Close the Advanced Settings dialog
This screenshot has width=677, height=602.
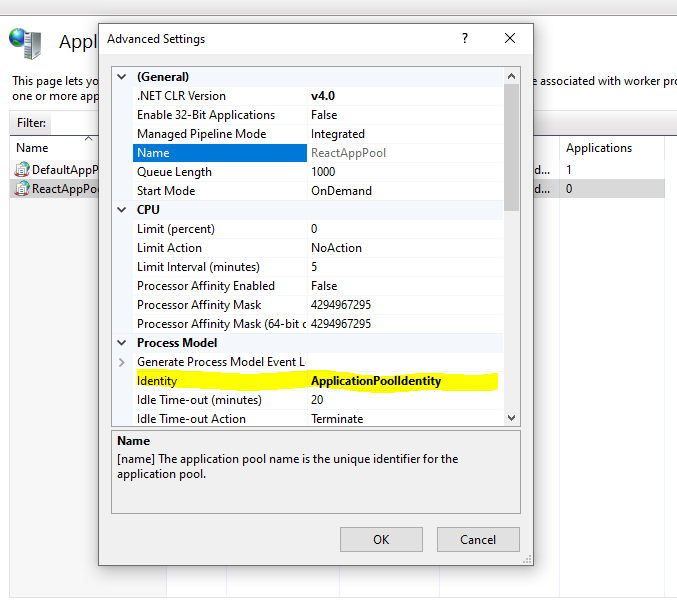[510, 39]
